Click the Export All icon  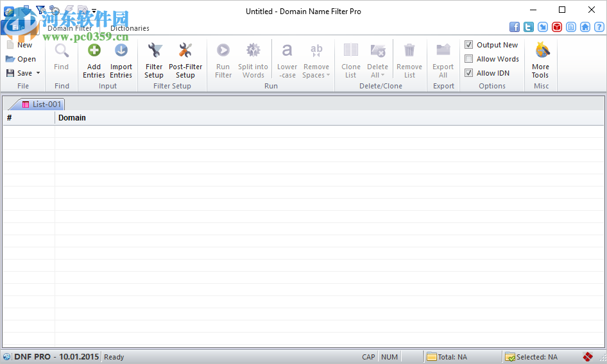coord(443,50)
